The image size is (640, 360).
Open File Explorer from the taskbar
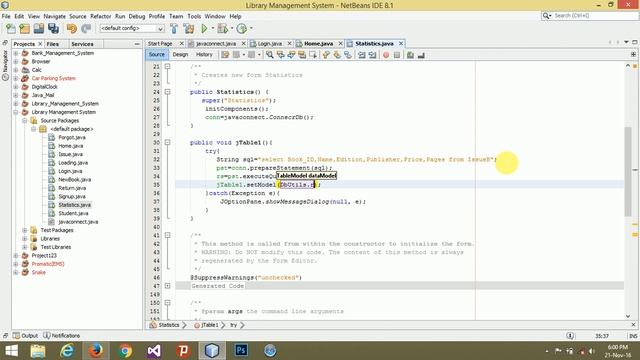(x=38, y=351)
